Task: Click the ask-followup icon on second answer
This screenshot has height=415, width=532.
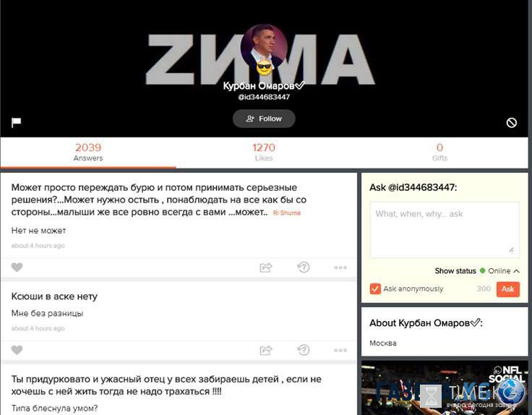Action: (x=304, y=350)
